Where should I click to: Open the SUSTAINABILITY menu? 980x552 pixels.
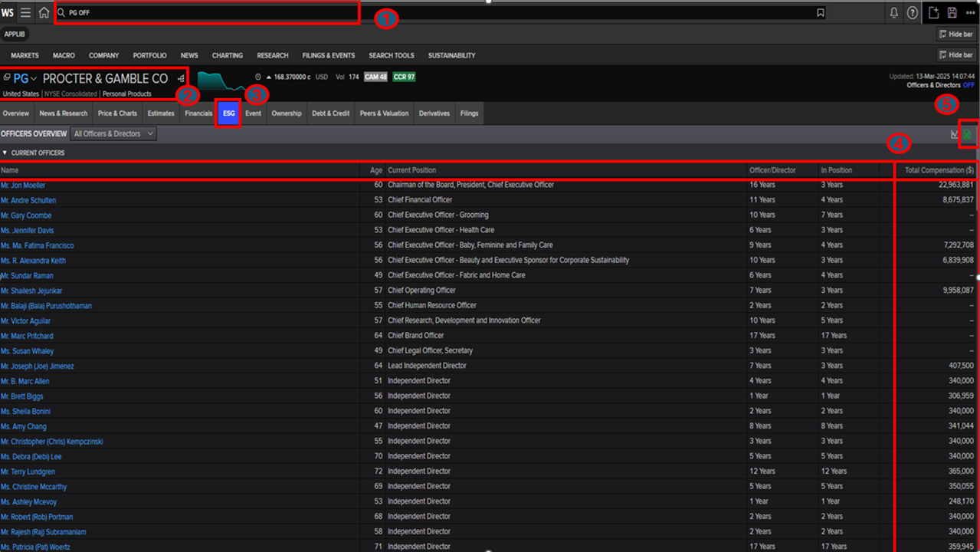coord(452,55)
